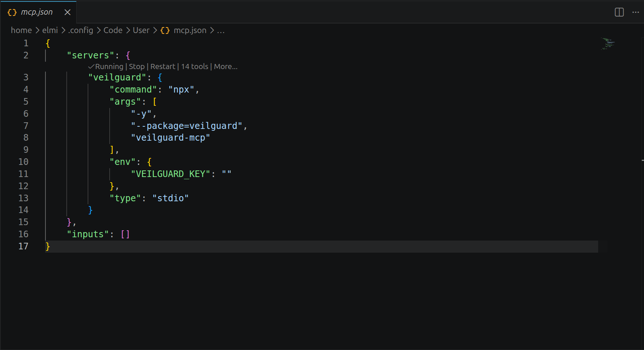Image resolution: width=644 pixels, height=350 pixels.
Task: Click the closing brace on line 17
Action: tap(48, 246)
